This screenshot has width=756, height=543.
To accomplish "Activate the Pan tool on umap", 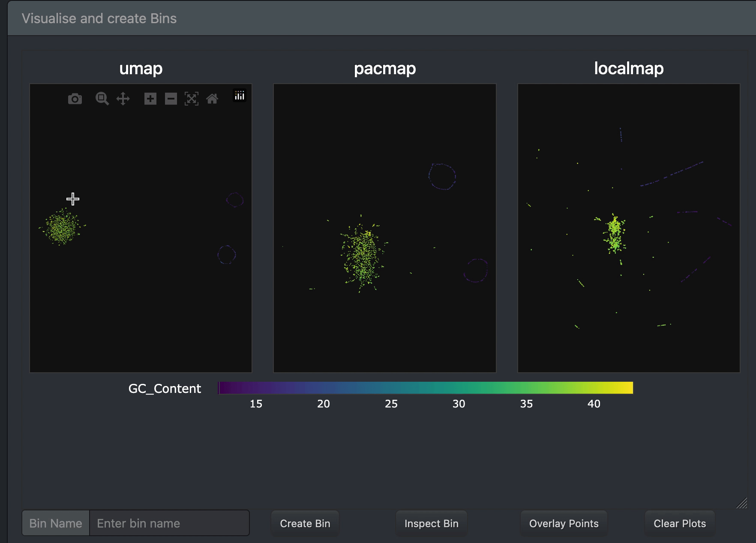I will [x=123, y=99].
